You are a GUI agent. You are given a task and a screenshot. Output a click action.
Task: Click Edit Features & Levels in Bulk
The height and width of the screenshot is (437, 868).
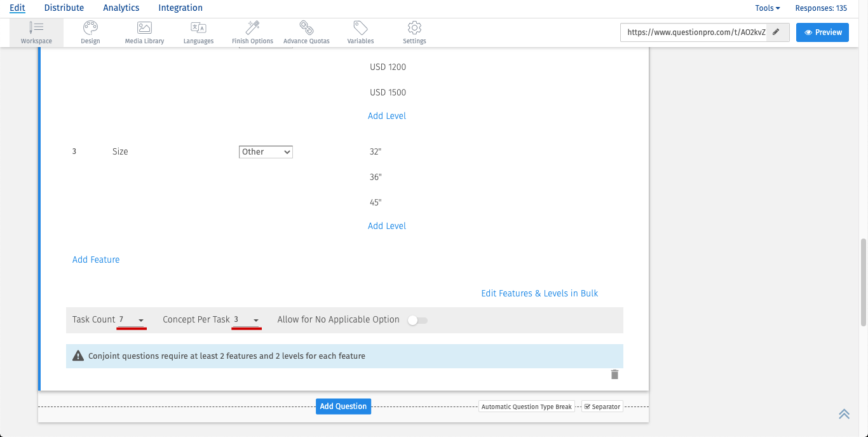pyautogui.click(x=539, y=293)
